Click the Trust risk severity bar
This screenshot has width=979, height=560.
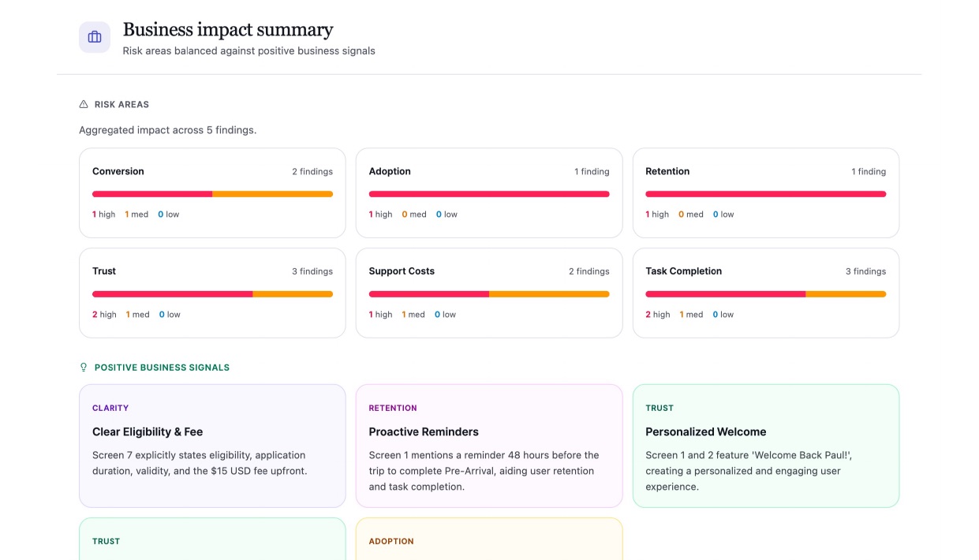[212, 294]
